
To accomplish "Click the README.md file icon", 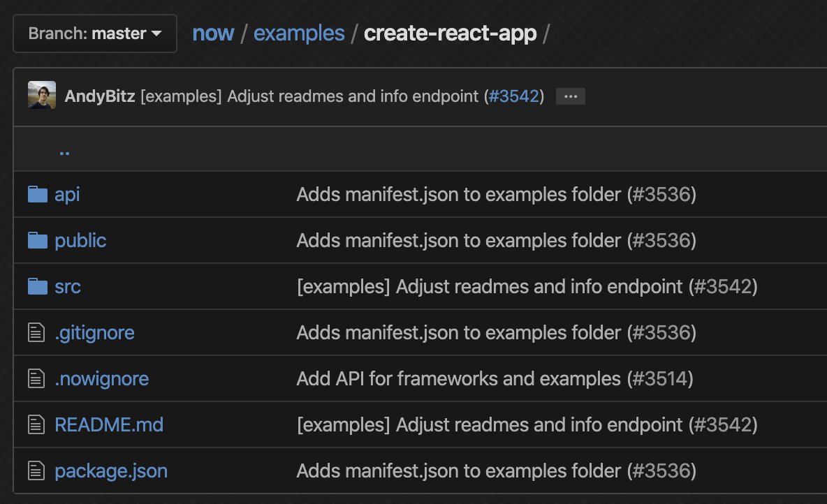I will click(36, 424).
